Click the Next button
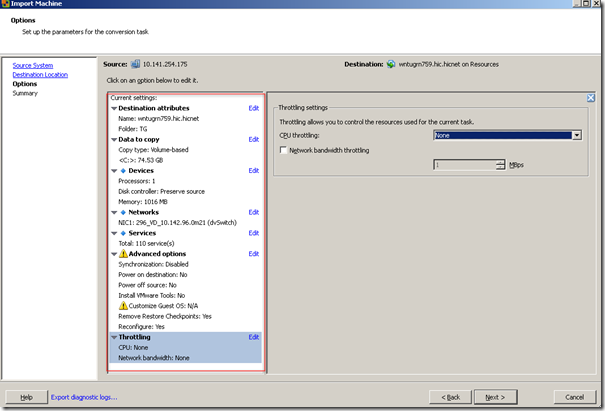This screenshot has height=411, width=605. 495,397
